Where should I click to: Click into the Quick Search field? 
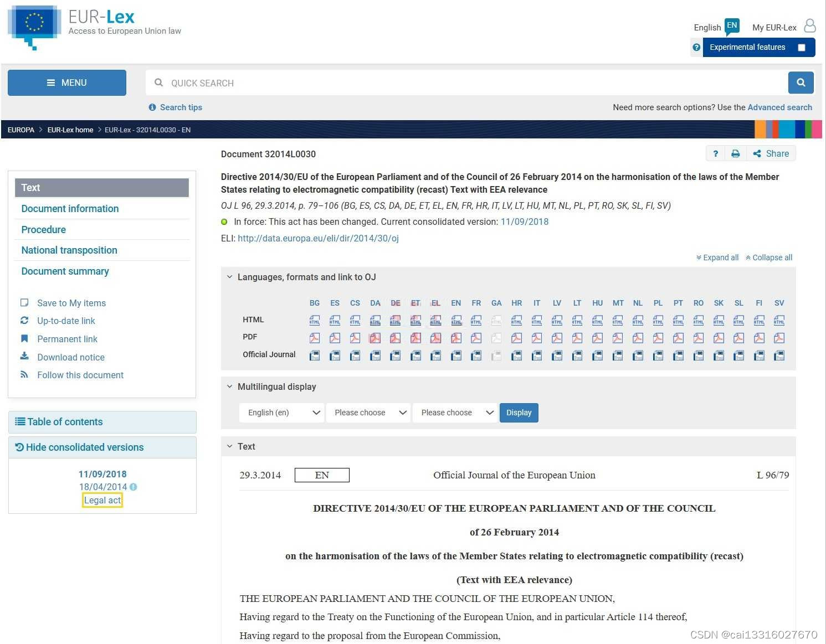pyautogui.click(x=466, y=83)
